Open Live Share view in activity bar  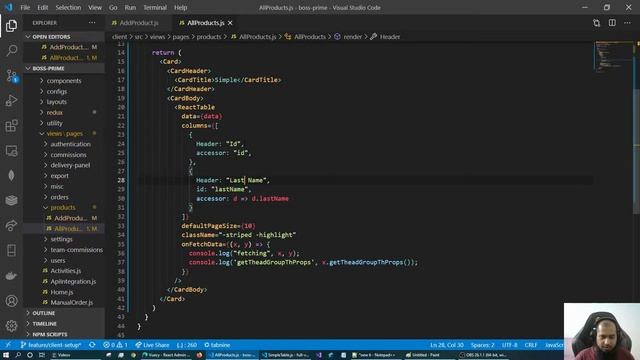click(11, 225)
